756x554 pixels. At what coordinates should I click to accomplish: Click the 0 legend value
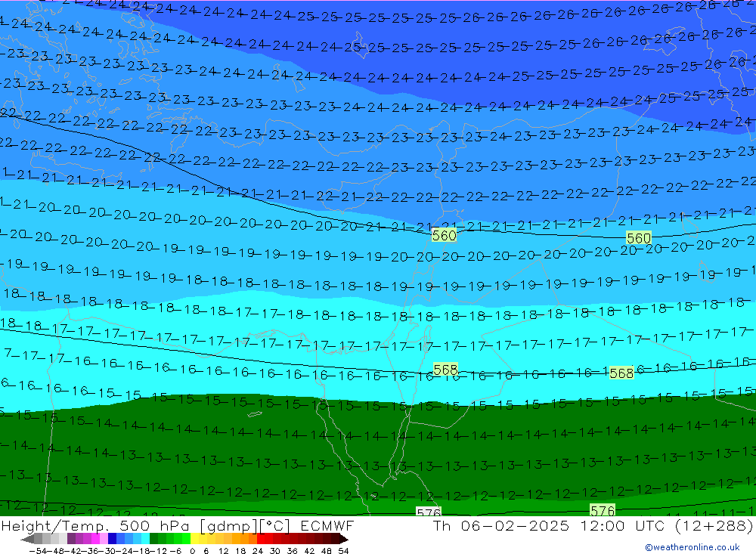192,551
